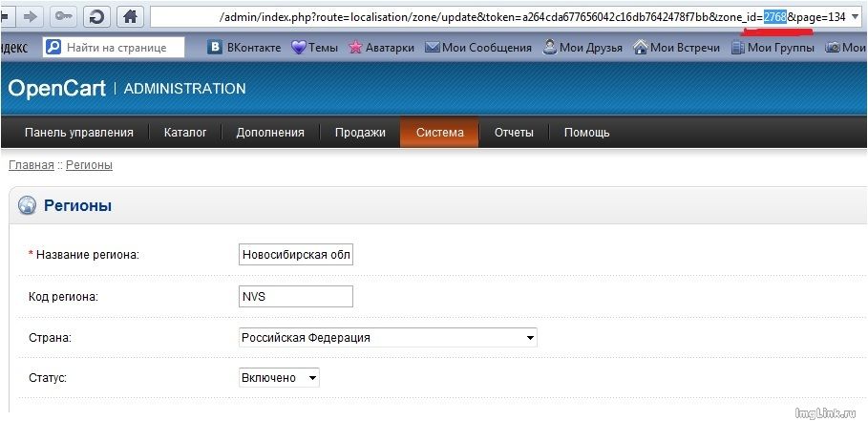
Task: Follow the Главная breadcrumb link
Action: [32, 165]
